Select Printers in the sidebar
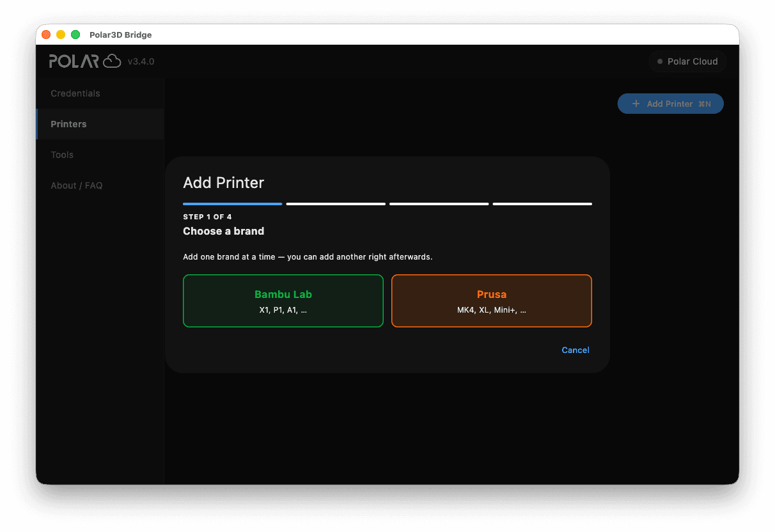This screenshot has width=775, height=532. pos(100,124)
